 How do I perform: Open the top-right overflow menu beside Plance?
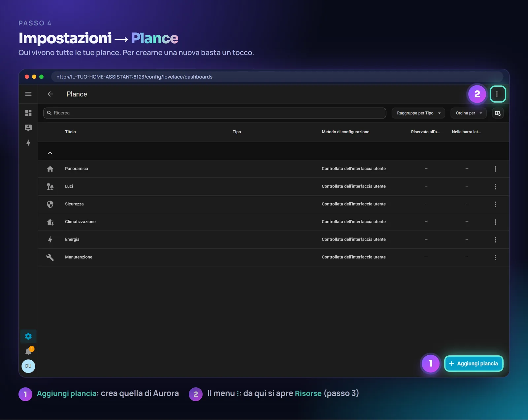pos(497,94)
